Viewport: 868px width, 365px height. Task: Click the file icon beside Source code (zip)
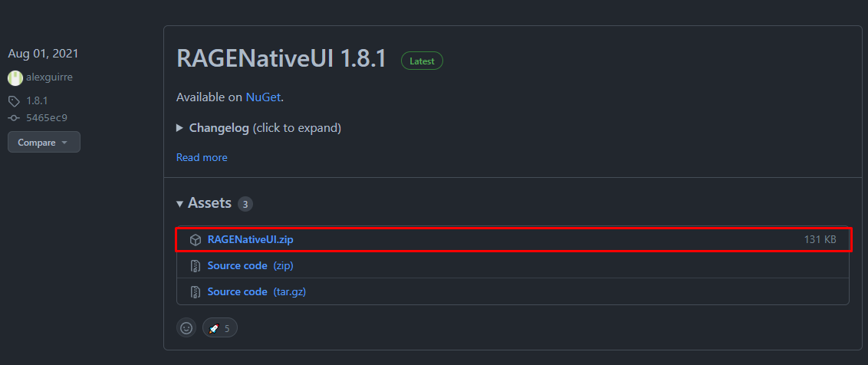(x=196, y=266)
